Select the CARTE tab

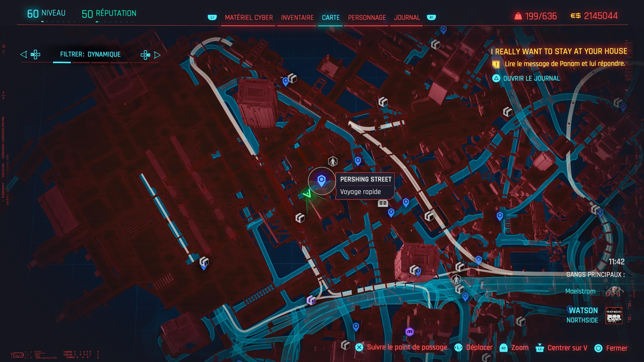click(x=331, y=17)
